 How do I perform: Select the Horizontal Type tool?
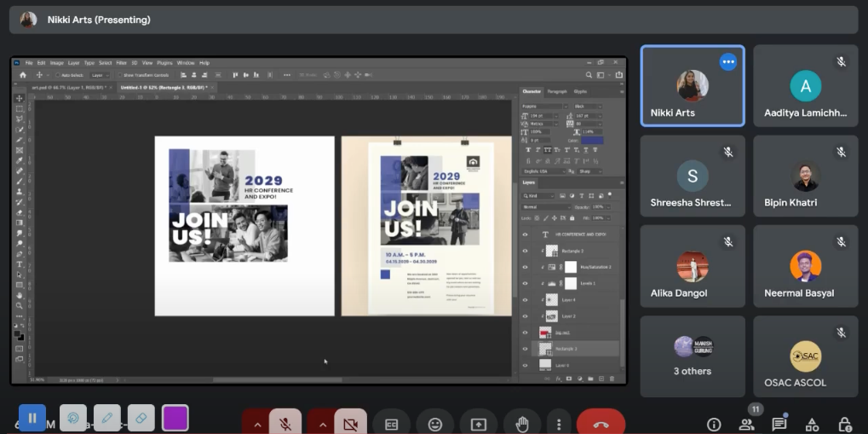tap(20, 264)
